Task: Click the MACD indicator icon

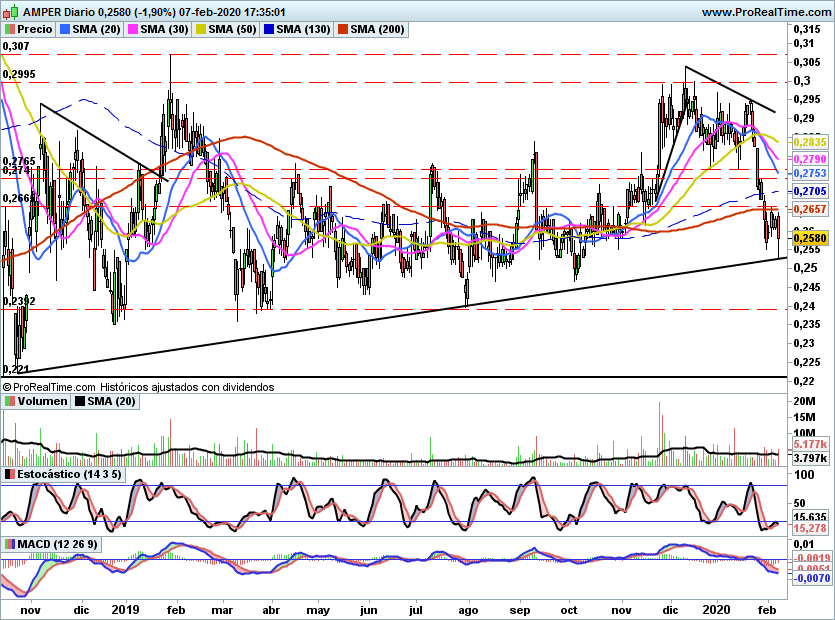Action: pos(10,544)
